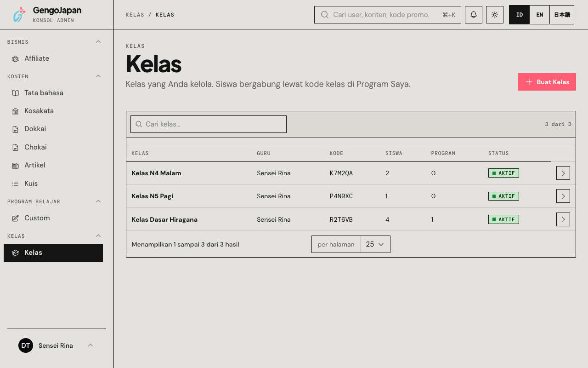
Task: Click the DT user avatar
Action: tap(26, 345)
